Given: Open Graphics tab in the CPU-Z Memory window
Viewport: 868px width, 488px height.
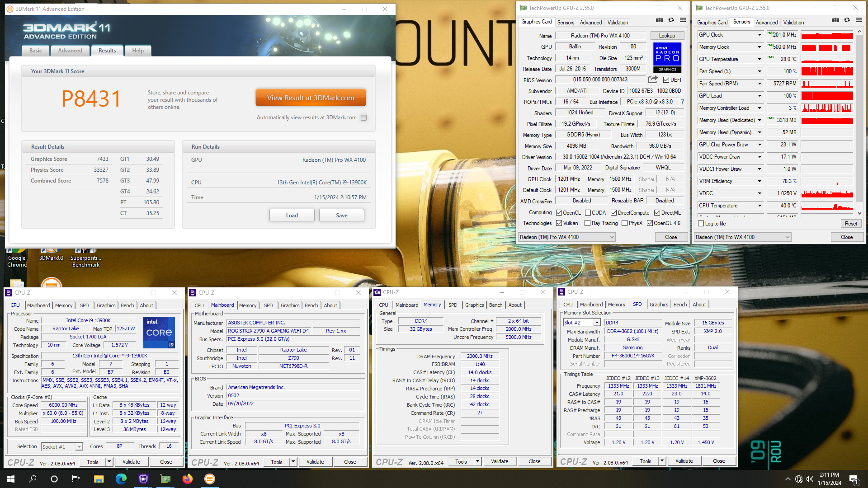Looking at the screenshot, I should (x=474, y=305).
